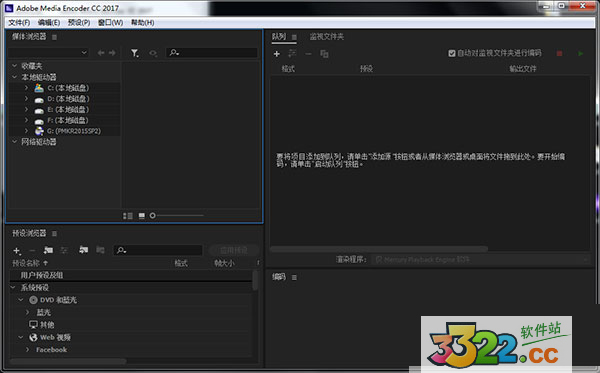Image resolution: width=600 pixels, height=373 pixels.
Task: Open the 预设(P) menu
Action: [79, 23]
